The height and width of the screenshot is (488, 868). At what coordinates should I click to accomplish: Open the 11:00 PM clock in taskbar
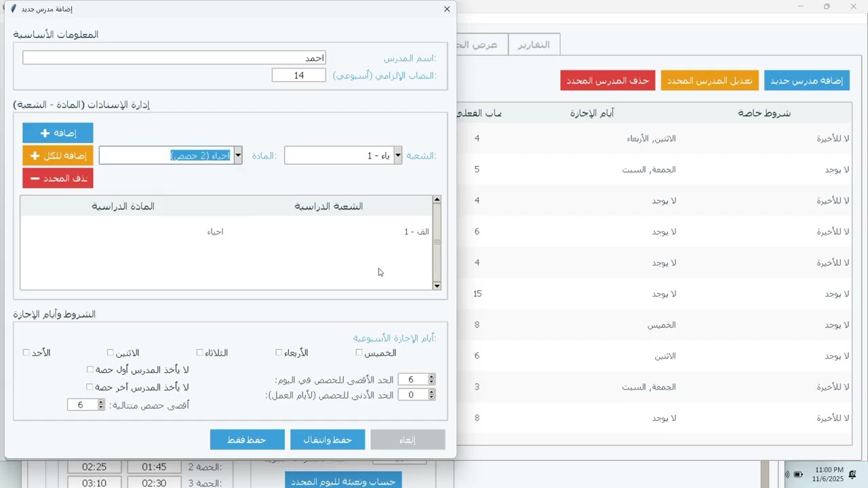(x=829, y=474)
